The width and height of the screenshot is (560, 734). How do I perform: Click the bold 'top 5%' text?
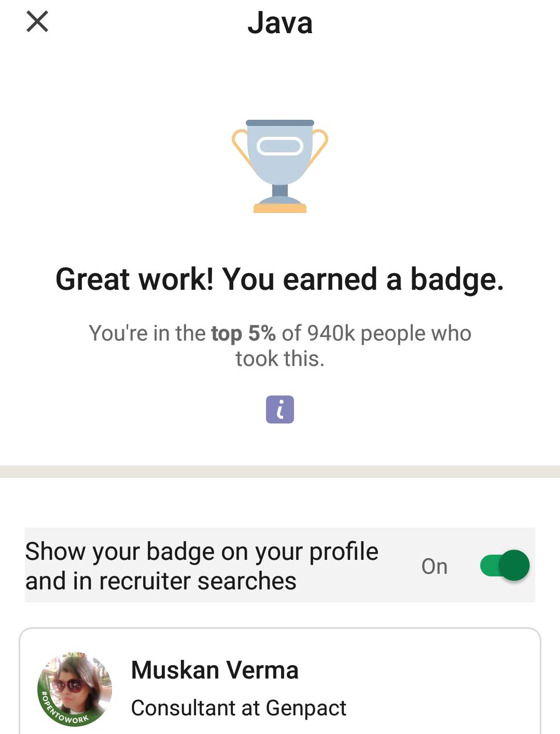click(243, 333)
